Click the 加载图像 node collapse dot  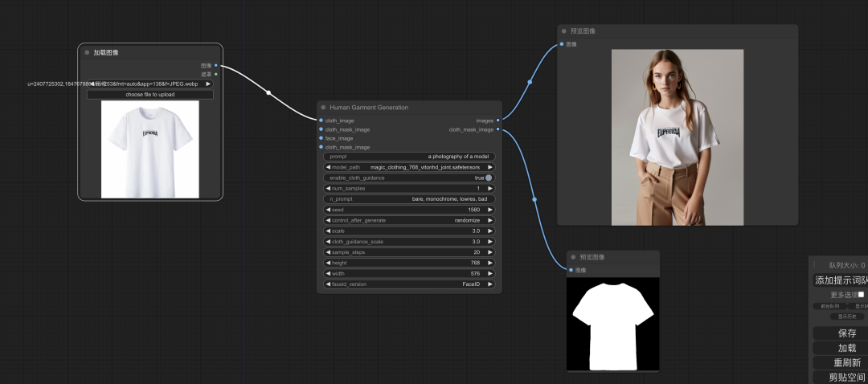tap(87, 52)
